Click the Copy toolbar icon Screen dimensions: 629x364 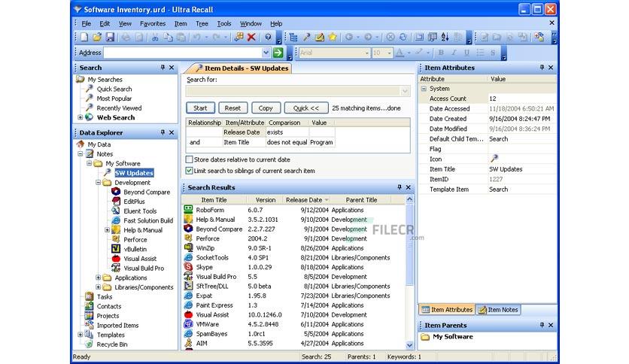click(x=168, y=38)
